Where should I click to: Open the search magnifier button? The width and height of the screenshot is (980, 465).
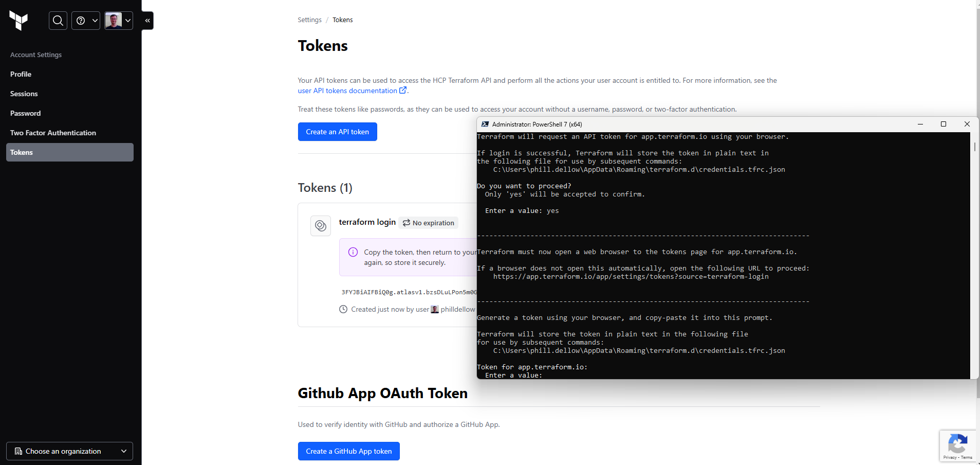[x=58, y=21]
